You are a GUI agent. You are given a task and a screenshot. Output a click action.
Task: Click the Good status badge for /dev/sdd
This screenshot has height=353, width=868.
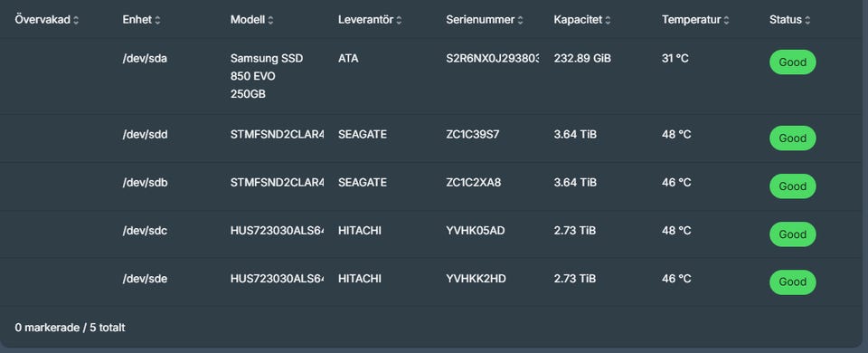click(793, 138)
